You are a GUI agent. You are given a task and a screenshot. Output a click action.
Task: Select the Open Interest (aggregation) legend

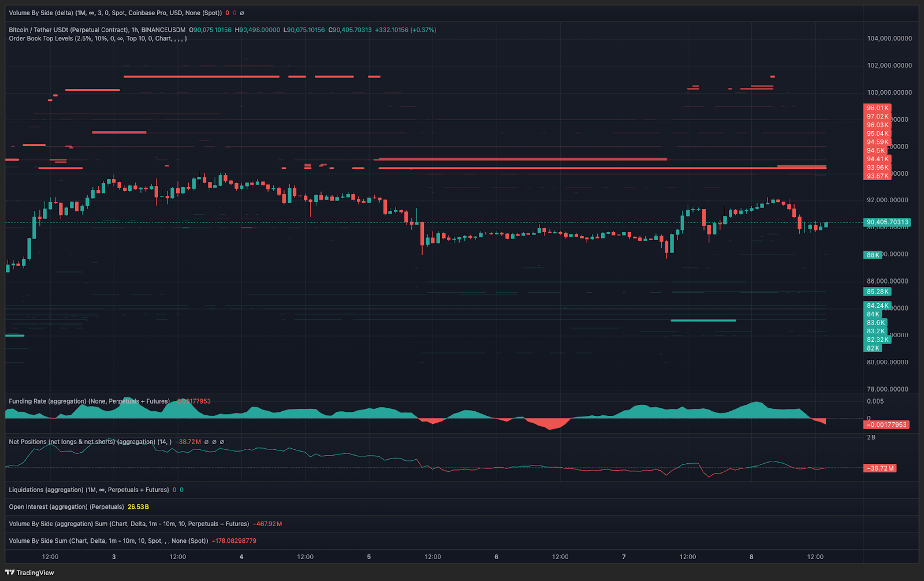pos(66,506)
